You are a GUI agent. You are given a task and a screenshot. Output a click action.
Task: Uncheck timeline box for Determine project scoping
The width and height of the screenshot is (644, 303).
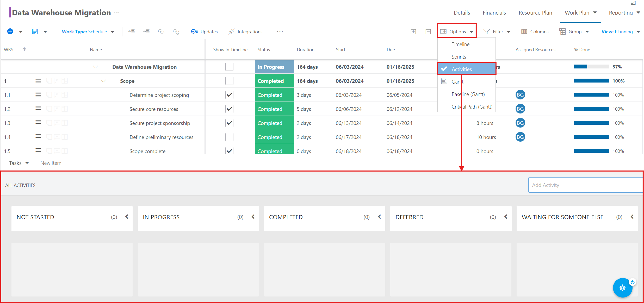click(x=229, y=95)
